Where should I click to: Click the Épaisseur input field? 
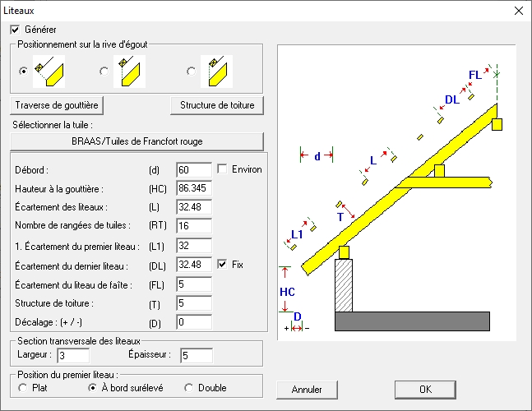click(197, 355)
